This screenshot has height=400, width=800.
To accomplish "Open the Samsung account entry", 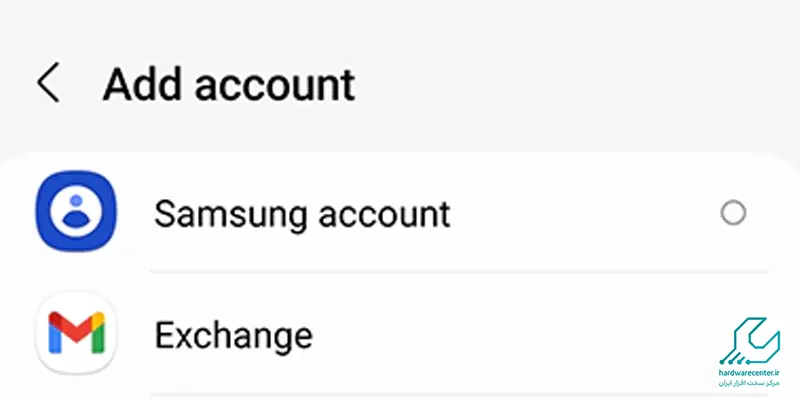I will [302, 213].
